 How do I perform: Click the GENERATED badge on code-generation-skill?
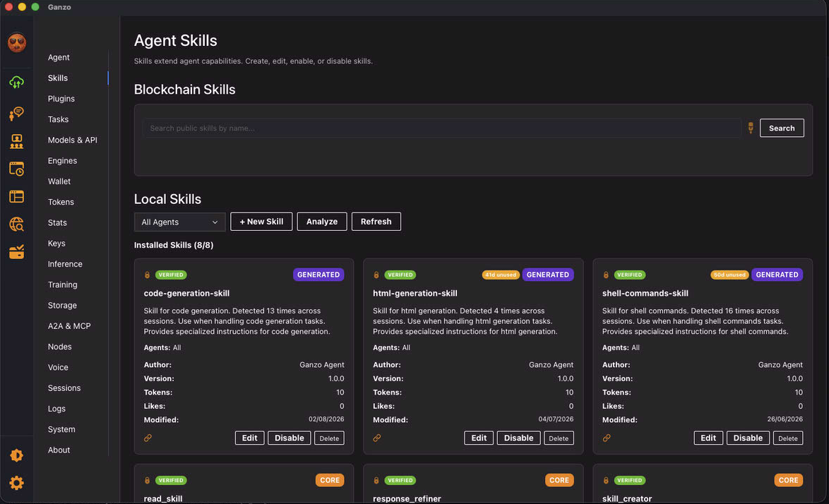(x=318, y=275)
